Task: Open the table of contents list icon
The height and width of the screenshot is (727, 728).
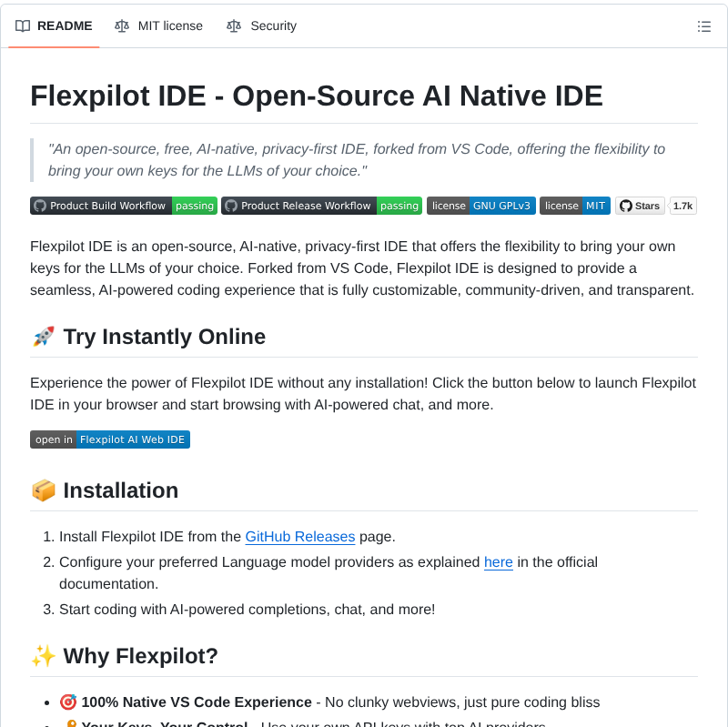Action: click(x=704, y=26)
